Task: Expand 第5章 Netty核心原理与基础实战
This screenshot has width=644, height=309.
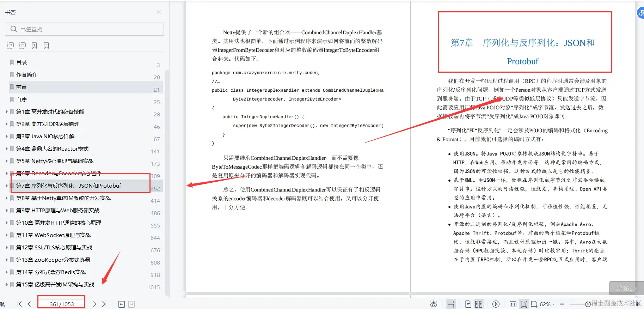Action: click(6, 161)
